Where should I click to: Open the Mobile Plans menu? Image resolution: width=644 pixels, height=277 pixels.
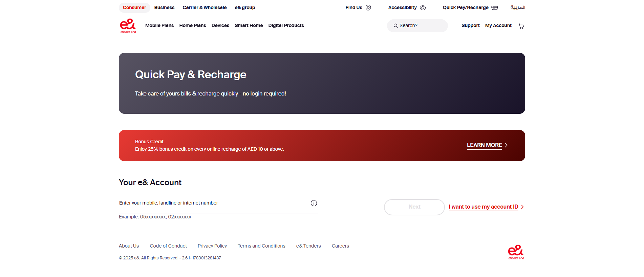click(x=159, y=25)
